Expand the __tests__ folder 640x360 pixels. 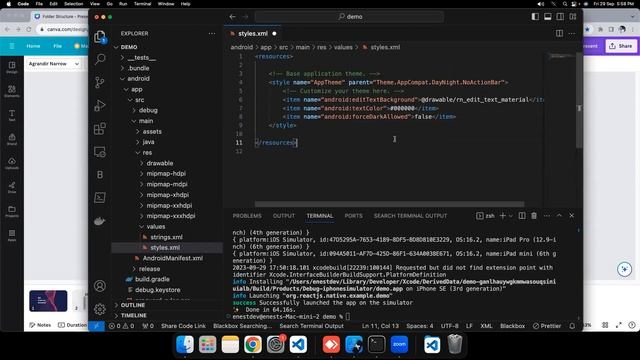pyautogui.click(x=141, y=58)
